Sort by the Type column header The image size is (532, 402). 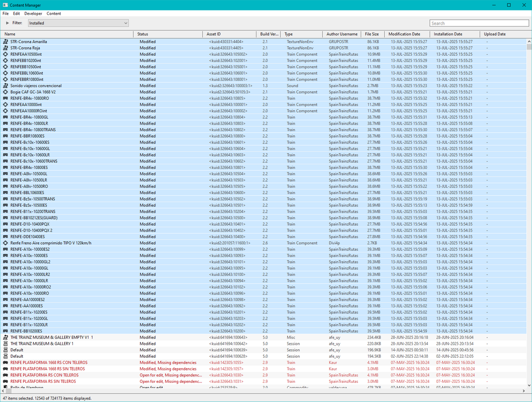coord(301,34)
